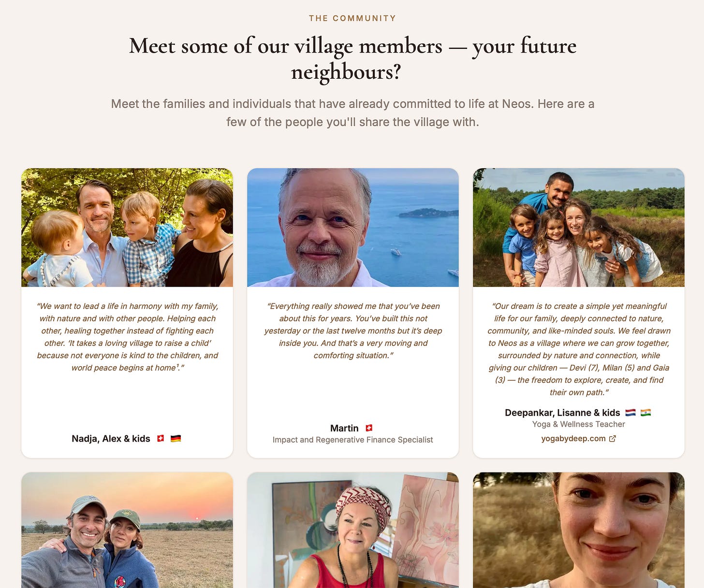The height and width of the screenshot is (588, 704).
Task: Click the Nadja and Alex family photo
Action: 127,228
